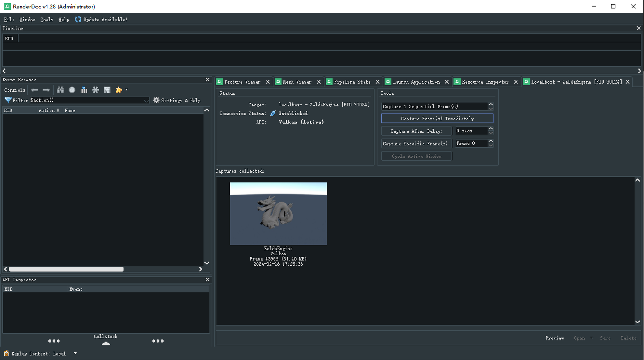Toggle the Filter funnel in Event Browser
The image size is (644, 360).
tap(8, 100)
